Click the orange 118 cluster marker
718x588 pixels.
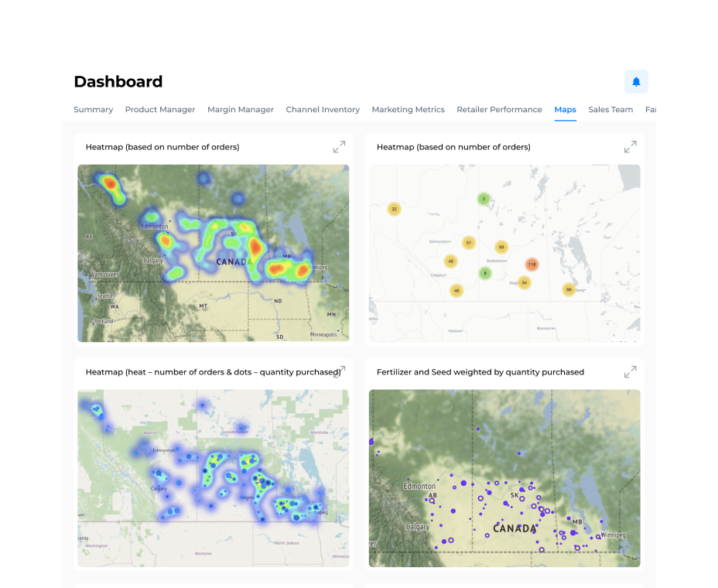click(532, 265)
